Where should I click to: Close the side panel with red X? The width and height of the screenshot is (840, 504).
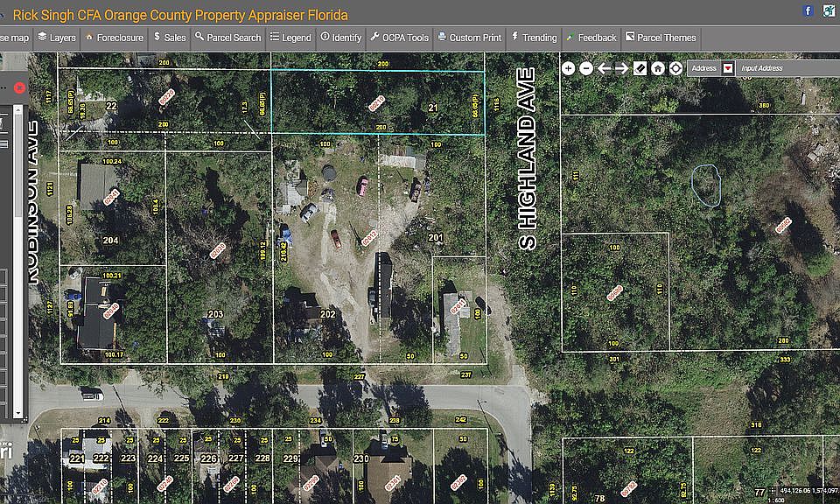point(19,87)
